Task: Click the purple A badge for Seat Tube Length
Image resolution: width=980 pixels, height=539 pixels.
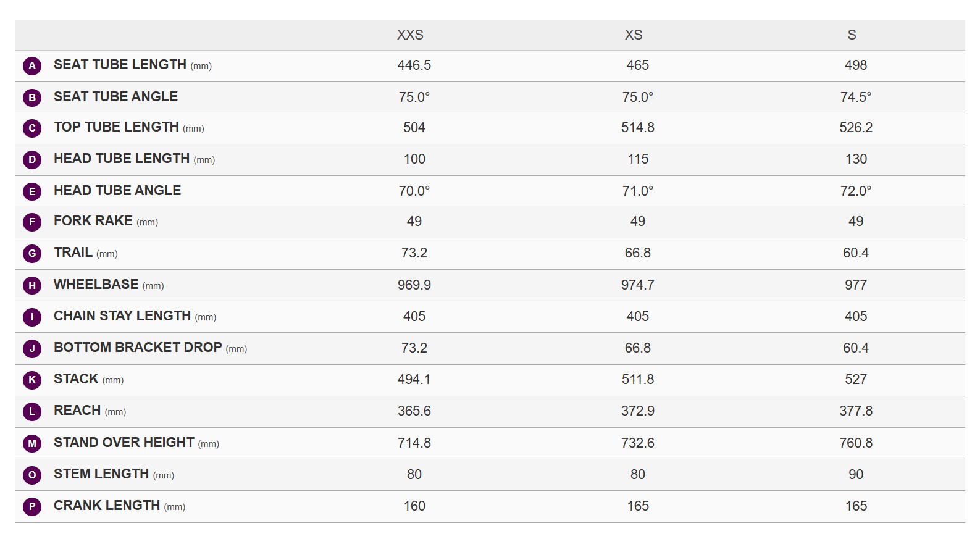Action: click(32, 65)
